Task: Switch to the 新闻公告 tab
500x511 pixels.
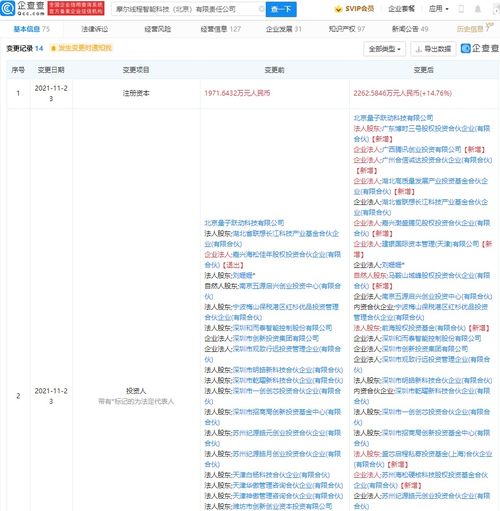Action: click(410, 29)
